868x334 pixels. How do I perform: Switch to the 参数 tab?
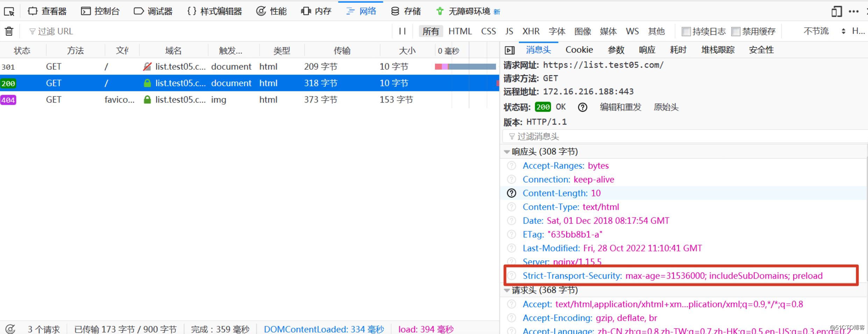616,50
